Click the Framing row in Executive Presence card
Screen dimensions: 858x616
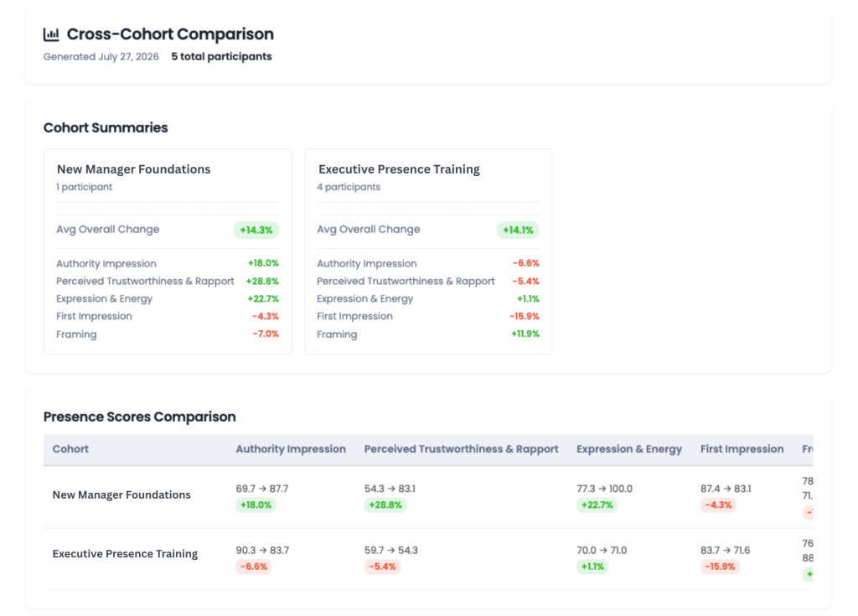[x=428, y=334]
